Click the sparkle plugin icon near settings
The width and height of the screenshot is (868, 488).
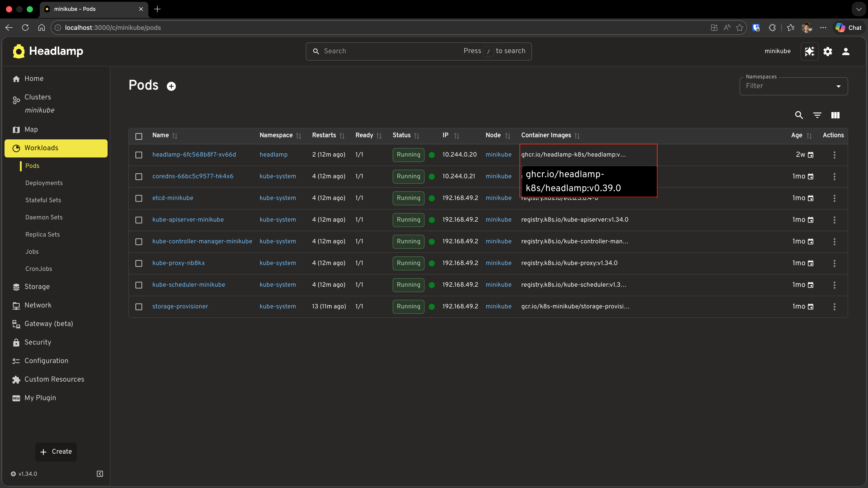tap(810, 51)
